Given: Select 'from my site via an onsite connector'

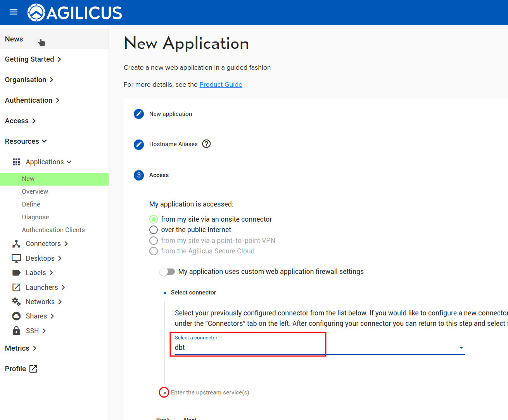Looking at the screenshot, I should coord(154,219).
